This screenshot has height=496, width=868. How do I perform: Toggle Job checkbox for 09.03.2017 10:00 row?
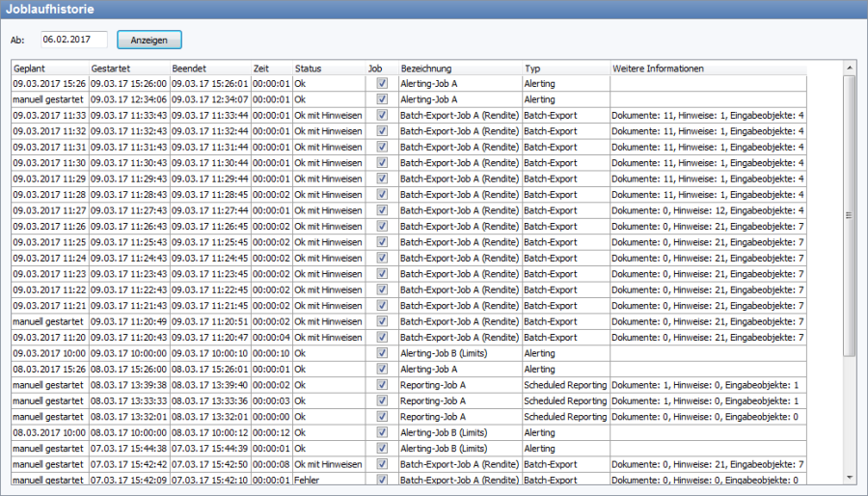382,353
